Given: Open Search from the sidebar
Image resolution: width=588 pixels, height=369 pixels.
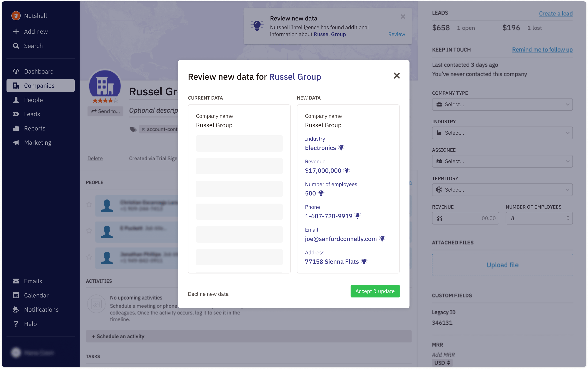Looking at the screenshot, I should pyautogui.click(x=33, y=46).
